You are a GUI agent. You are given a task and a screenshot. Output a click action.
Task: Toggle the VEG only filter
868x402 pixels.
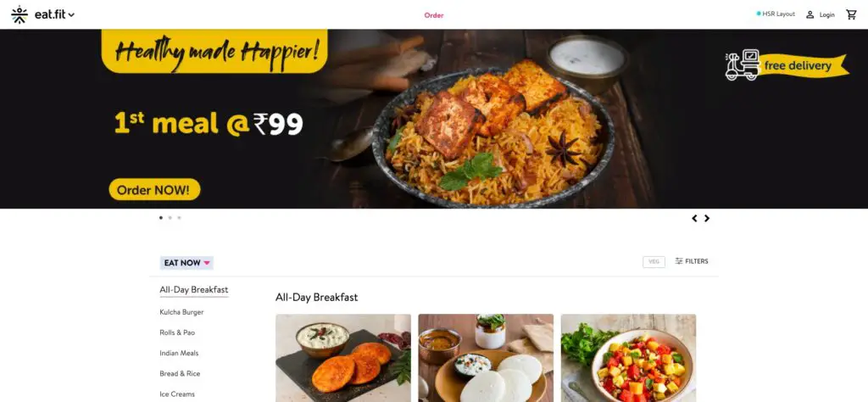pyautogui.click(x=654, y=262)
